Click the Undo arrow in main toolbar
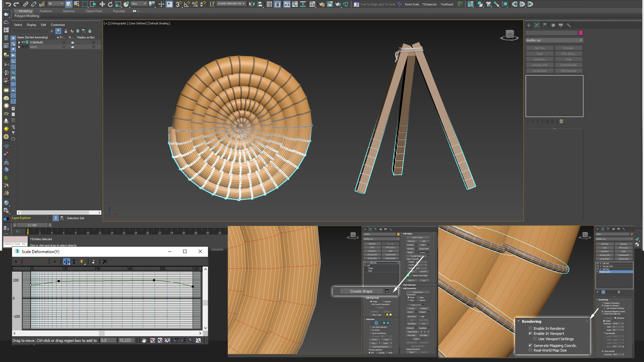This screenshot has width=644, height=362. (8, 4)
